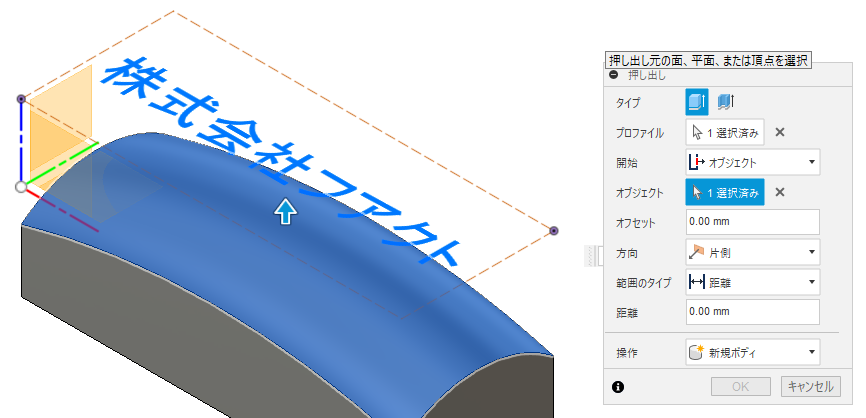Clear the プロファイル selection with X
Viewport: 866px width, 418px height.
(779, 132)
